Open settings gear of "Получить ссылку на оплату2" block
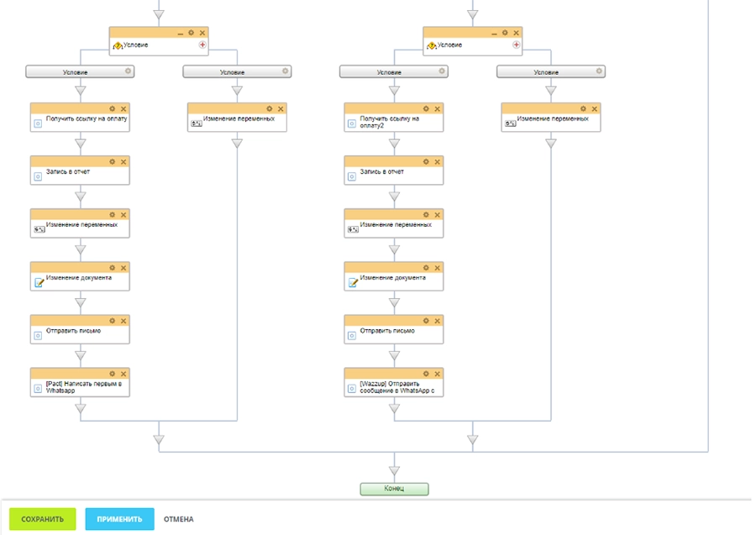The image size is (756, 535). pyautogui.click(x=426, y=108)
